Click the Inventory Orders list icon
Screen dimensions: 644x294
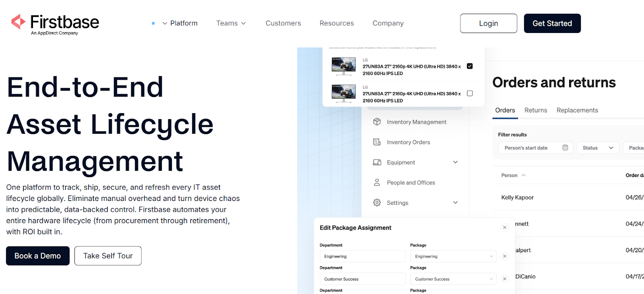click(x=377, y=142)
